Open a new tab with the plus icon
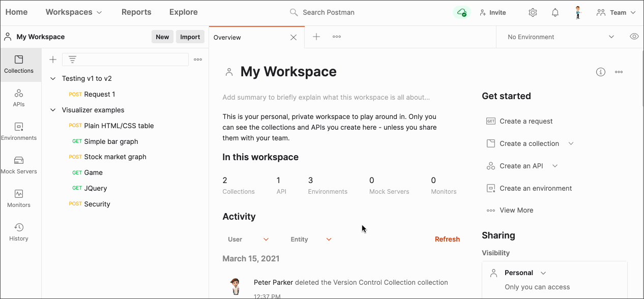The width and height of the screenshot is (644, 299). [x=316, y=37]
